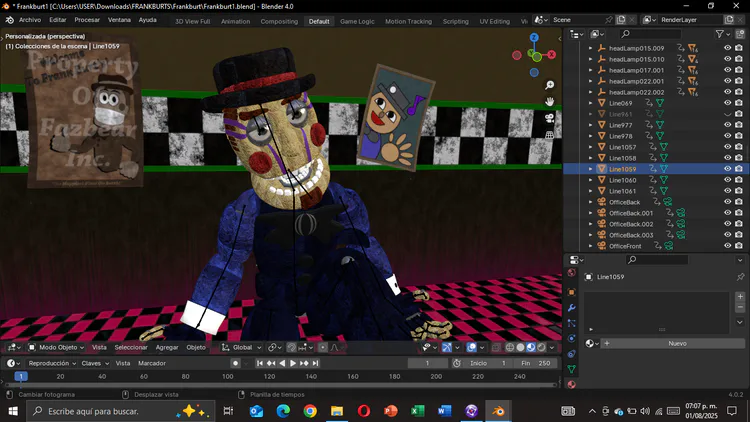Toggle visibility eye of Line069
Image resolution: width=750 pixels, height=422 pixels.
click(728, 103)
